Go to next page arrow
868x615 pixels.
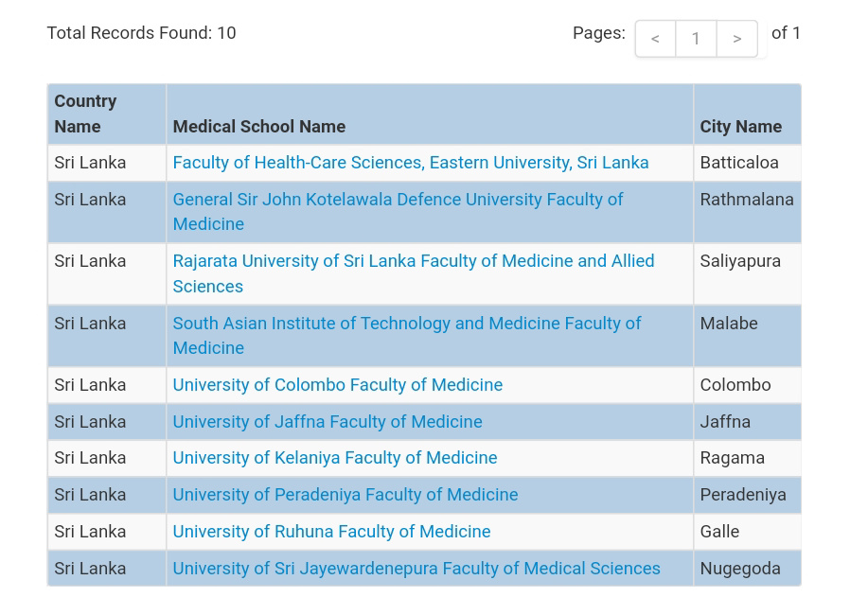736,39
